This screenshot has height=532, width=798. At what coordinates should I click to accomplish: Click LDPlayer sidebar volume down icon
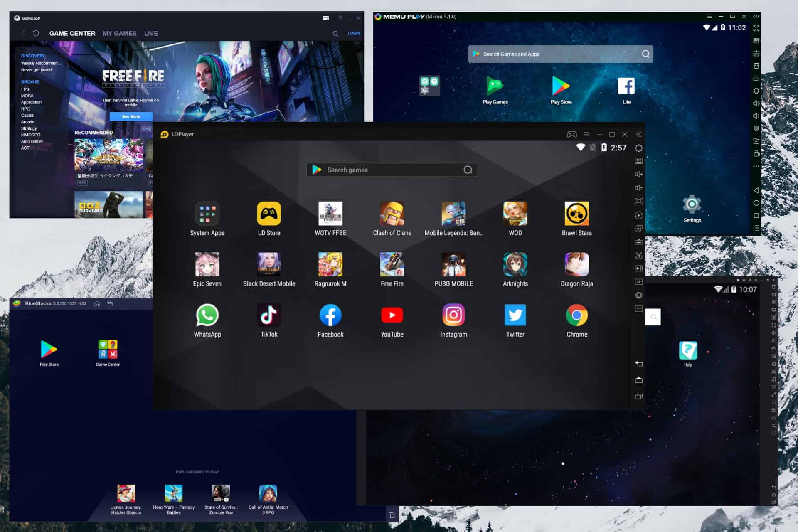click(639, 187)
